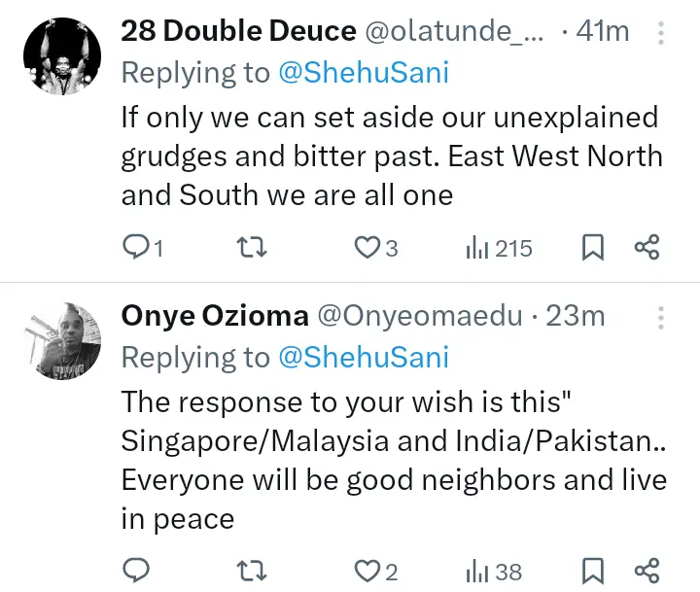Reply to 28 Double Deuce's tweet
This screenshot has height=592, width=700.
(x=134, y=248)
